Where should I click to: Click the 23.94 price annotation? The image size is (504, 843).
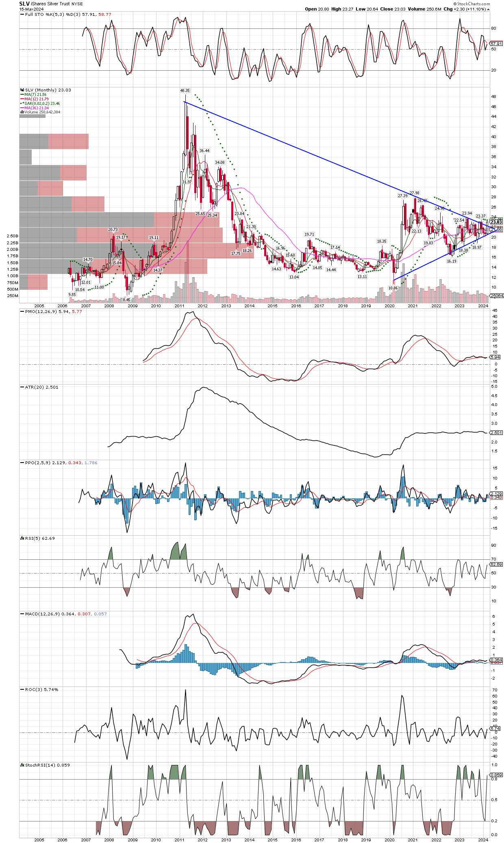(467, 213)
